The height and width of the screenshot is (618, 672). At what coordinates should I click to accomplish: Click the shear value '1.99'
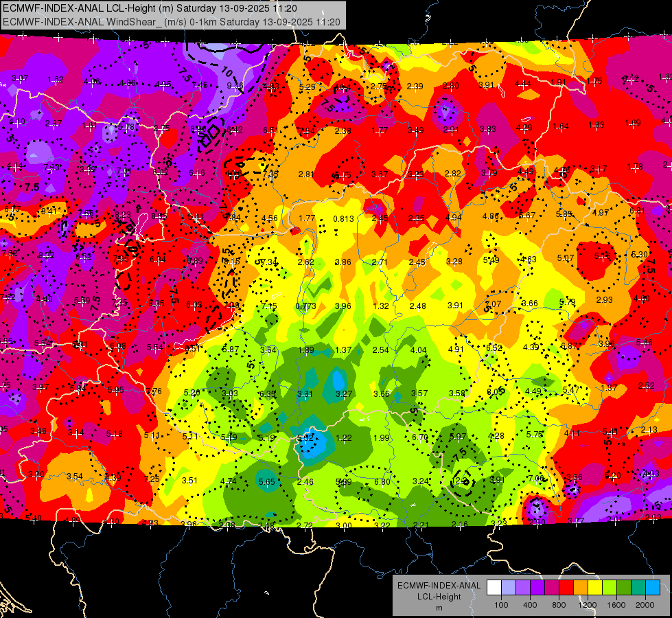tap(382, 438)
